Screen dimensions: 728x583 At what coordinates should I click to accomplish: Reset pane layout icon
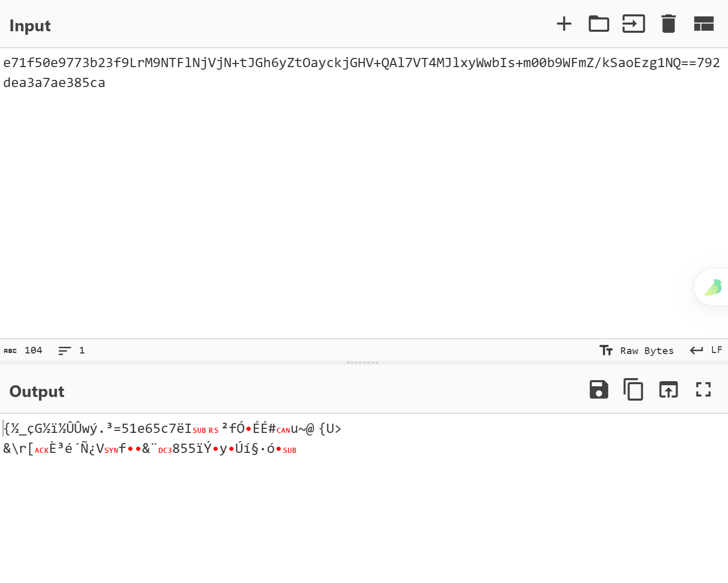click(703, 24)
